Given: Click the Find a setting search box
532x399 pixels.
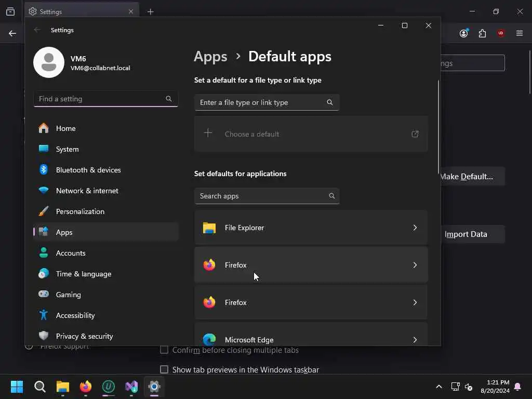Looking at the screenshot, I should 106,99.
